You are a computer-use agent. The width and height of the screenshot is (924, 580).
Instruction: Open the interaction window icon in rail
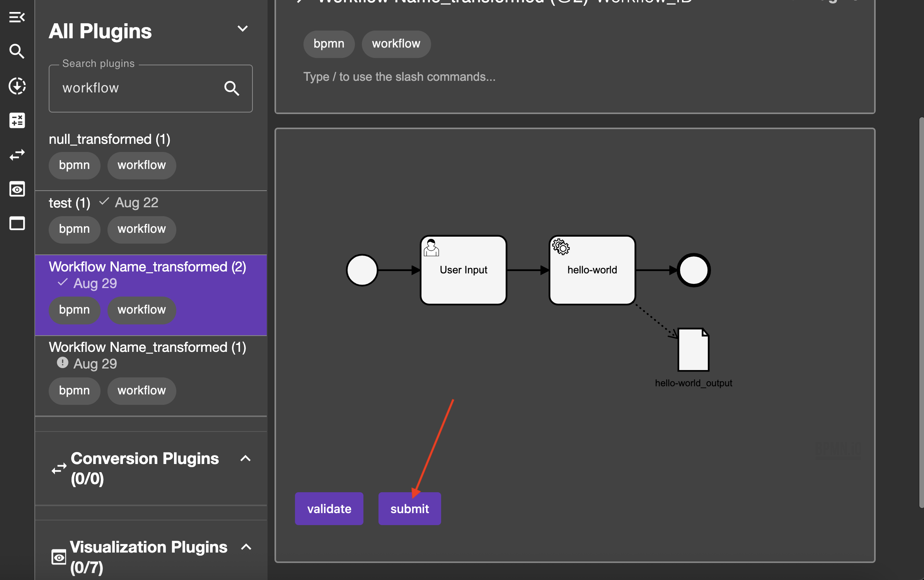click(x=17, y=223)
